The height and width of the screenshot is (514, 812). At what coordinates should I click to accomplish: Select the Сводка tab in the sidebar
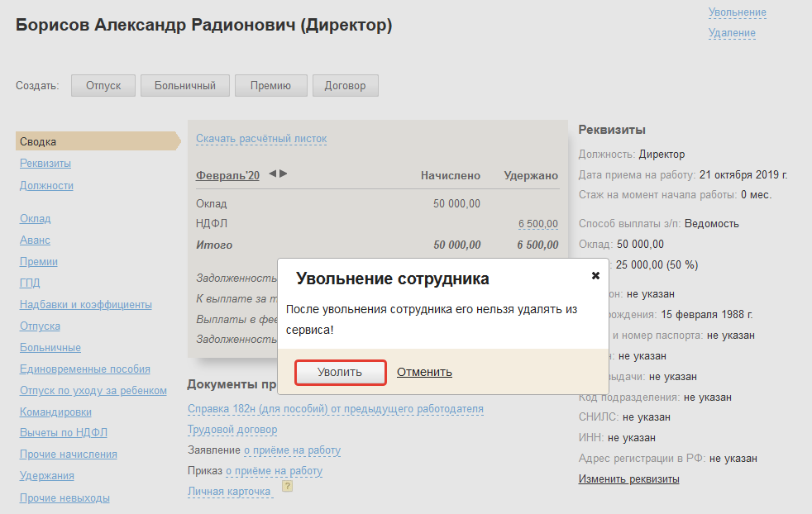(x=39, y=142)
